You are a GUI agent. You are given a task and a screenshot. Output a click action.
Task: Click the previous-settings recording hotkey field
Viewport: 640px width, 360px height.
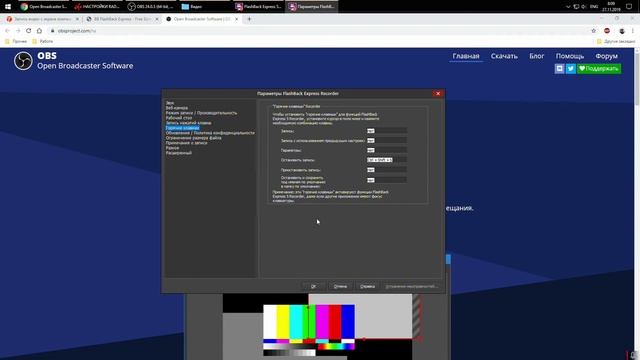[387, 140]
